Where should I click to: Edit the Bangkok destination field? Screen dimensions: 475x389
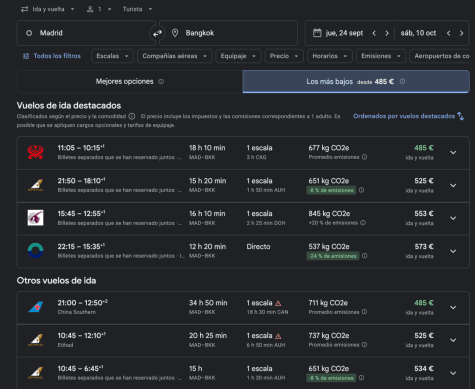point(229,33)
